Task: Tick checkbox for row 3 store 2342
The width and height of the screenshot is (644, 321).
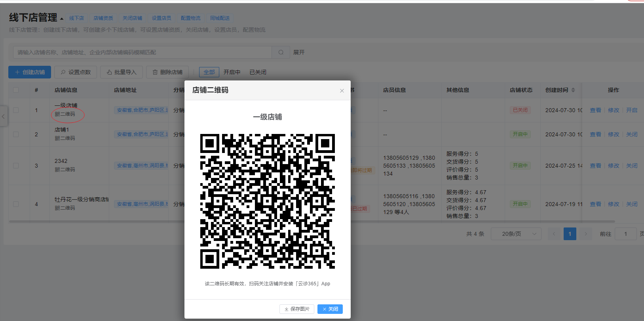Action: click(x=16, y=166)
